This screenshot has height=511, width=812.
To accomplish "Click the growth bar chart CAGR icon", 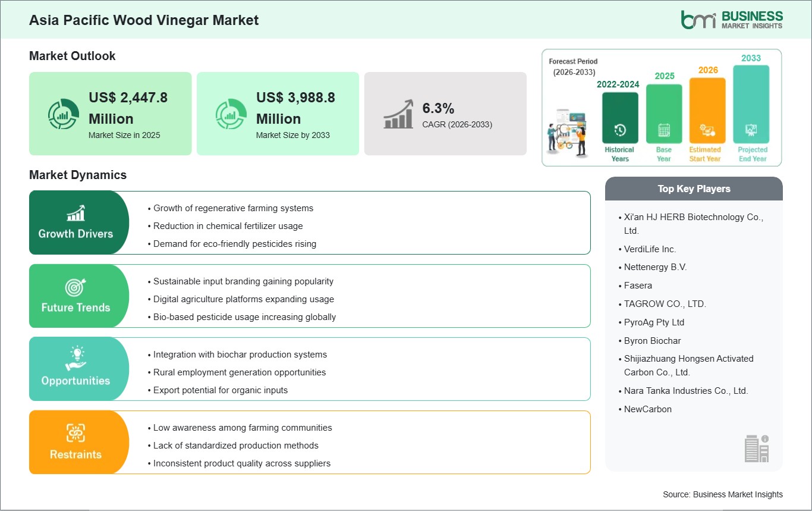I will pos(399,114).
